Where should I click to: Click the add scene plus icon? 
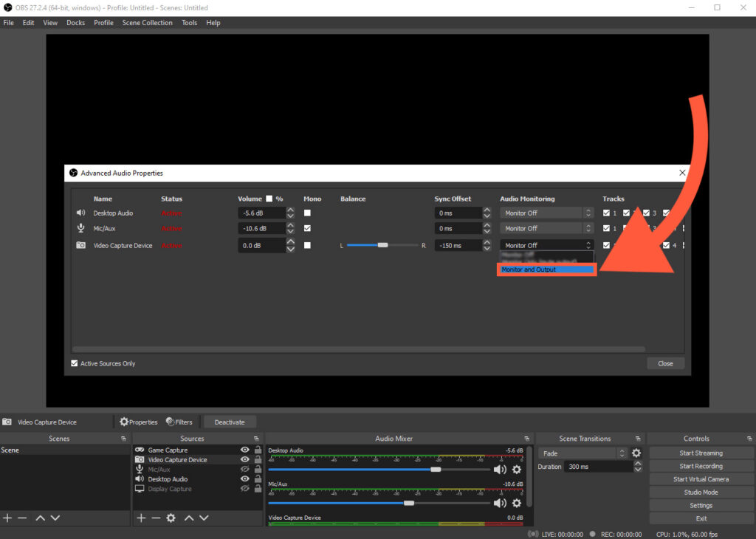pos(7,518)
